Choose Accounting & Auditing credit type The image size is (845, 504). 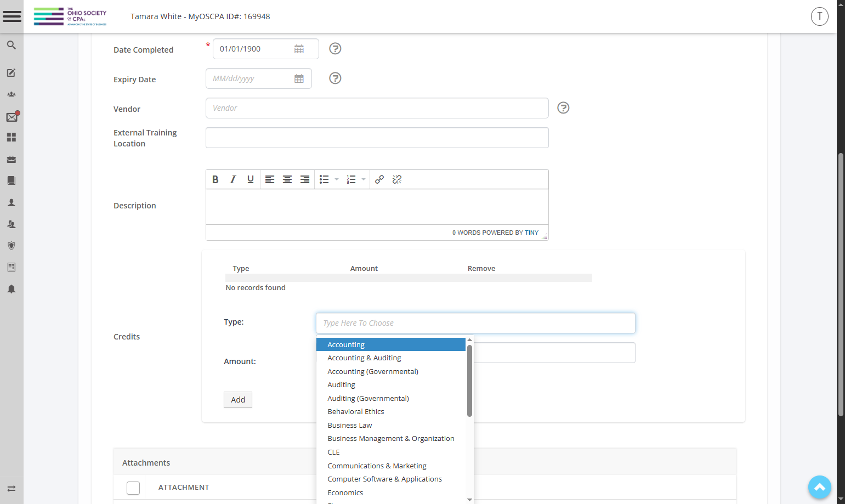(391, 358)
